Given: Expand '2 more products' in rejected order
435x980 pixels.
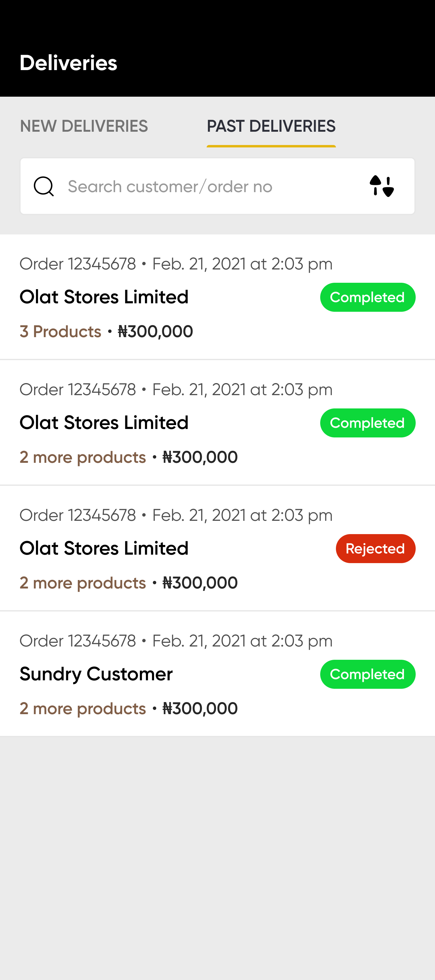Looking at the screenshot, I should coord(83,583).
